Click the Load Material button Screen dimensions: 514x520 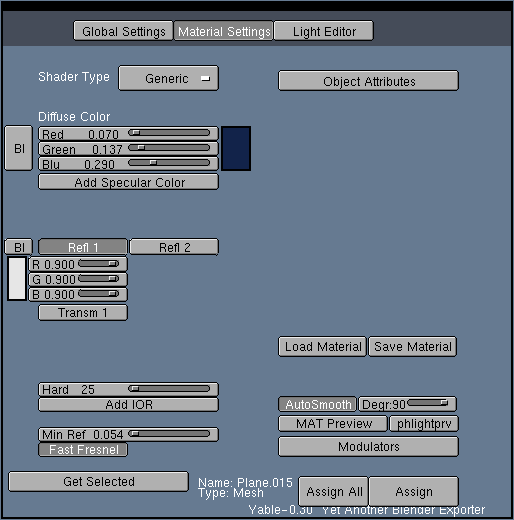(322, 346)
